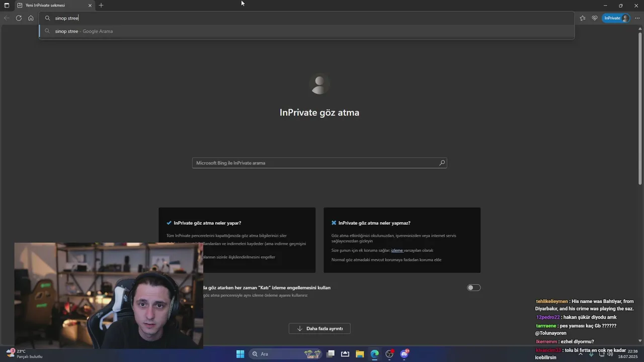The width and height of the screenshot is (644, 362).
Task: Click the address bar with 'sinop stree'
Action: coord(307,18)
